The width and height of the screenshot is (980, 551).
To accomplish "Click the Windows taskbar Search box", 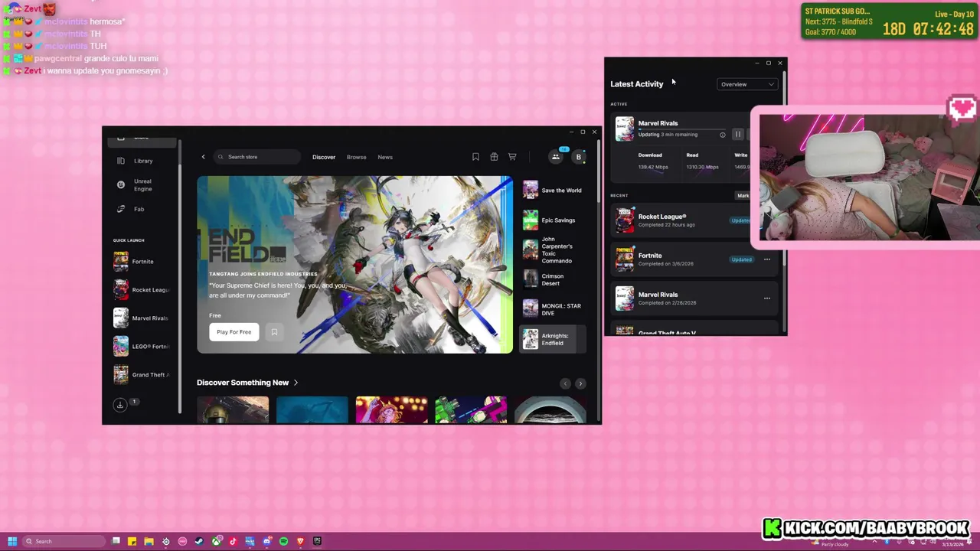I will [x=64, y=542].
